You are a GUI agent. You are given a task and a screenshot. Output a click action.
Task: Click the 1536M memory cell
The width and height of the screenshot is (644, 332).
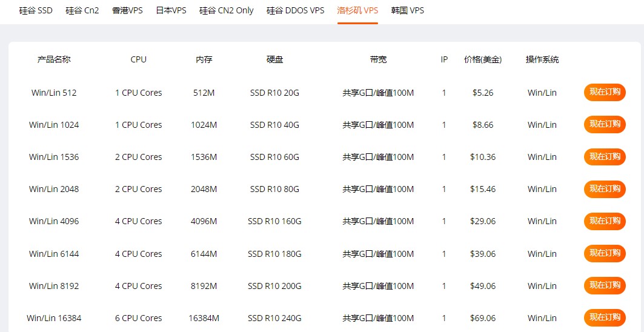(x=204, y=157)
